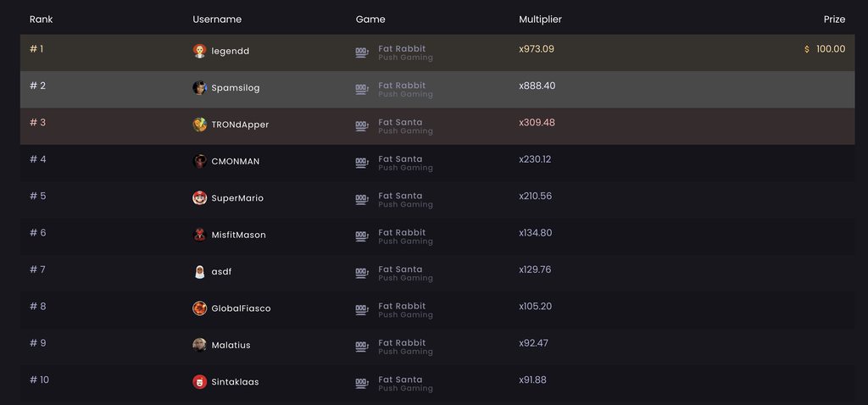868x405 pixels.
Task: Select the Rank column header
Action: 41,19
